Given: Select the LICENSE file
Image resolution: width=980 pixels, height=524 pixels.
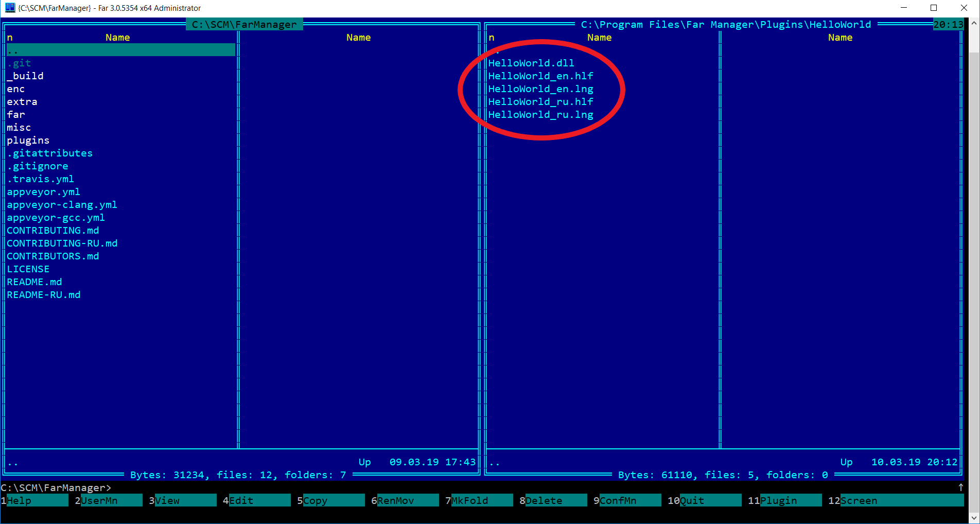Looking at the screenshot, I should (28, 269).
